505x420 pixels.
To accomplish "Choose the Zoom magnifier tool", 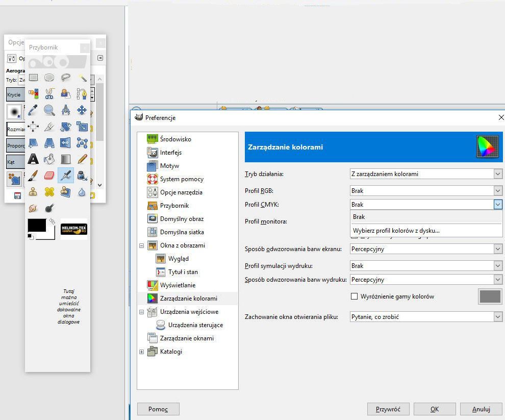I will [49, 110].
